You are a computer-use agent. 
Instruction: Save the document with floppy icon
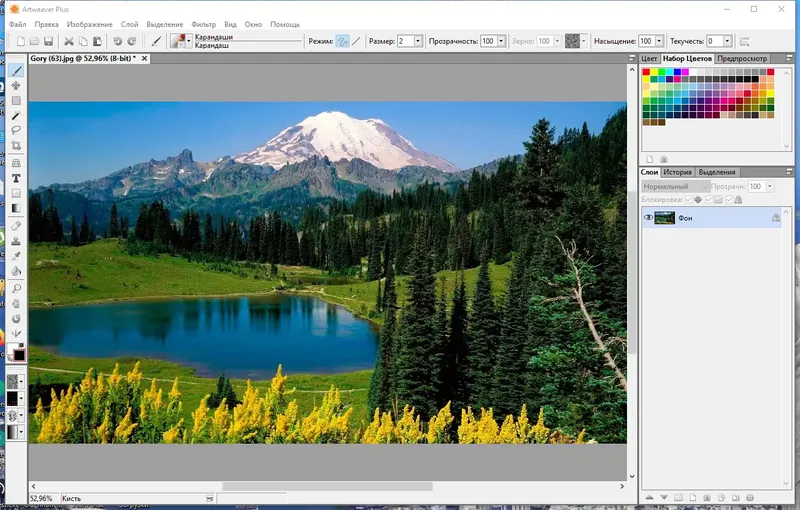click(48, 41)
